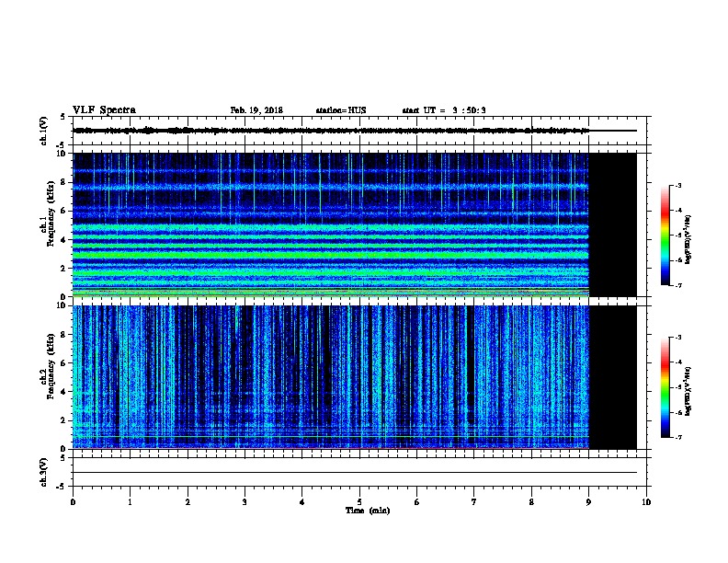Click the "4" kHz tick on ch.1 spectrogram
Screen dimensions: 728x563
pyautogui.click(x=64, y=240)
